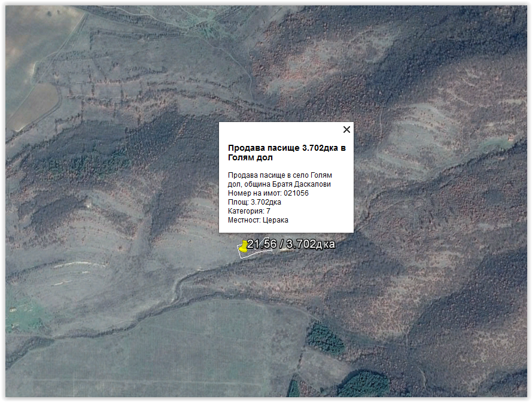
Task: Click the 'Площ: 3.702дка' line
Action: pyautogui.click(x=254, y=202)
